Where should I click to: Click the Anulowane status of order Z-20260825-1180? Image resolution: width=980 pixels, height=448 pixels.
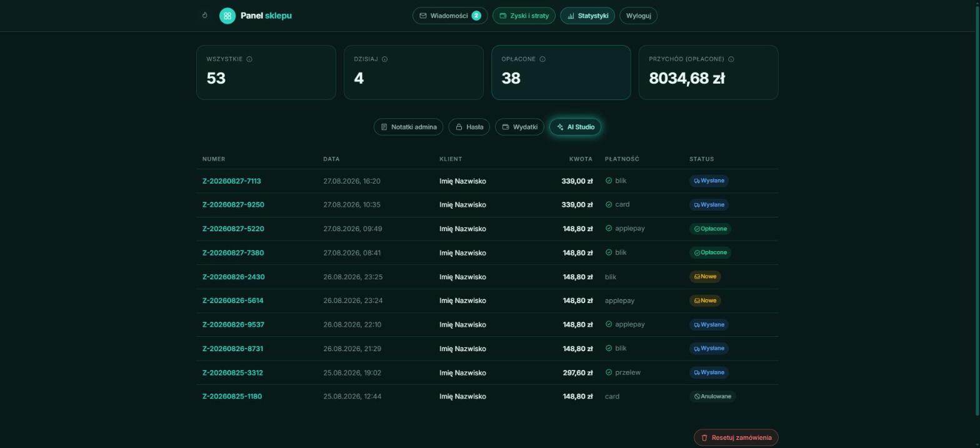[x=712, y=396]
